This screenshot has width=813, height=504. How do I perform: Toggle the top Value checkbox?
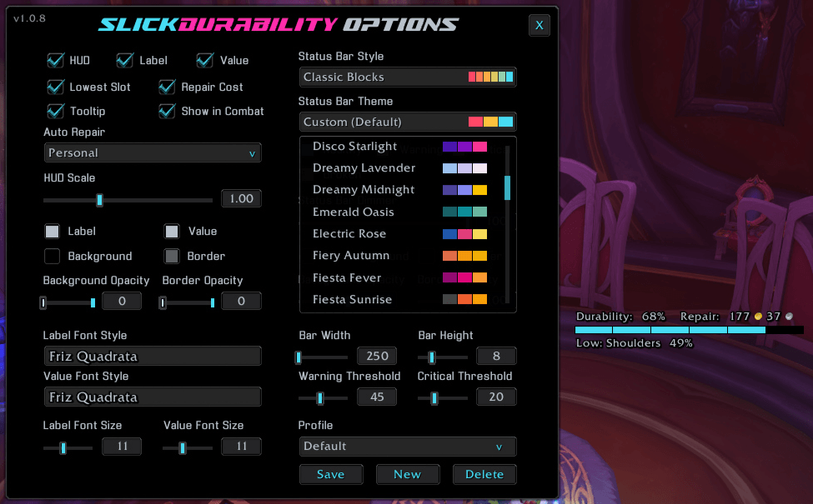[205, 60]
